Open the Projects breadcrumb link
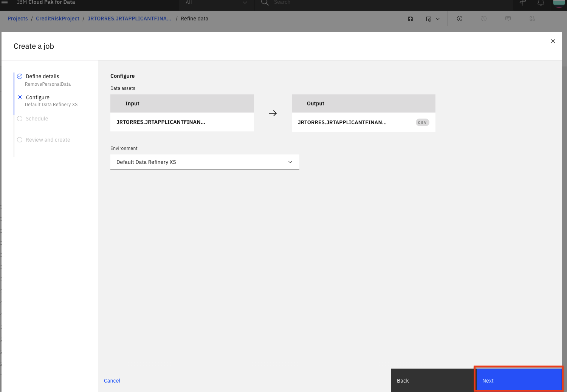This screenshot has width=567, height=392. pos(18,19)
